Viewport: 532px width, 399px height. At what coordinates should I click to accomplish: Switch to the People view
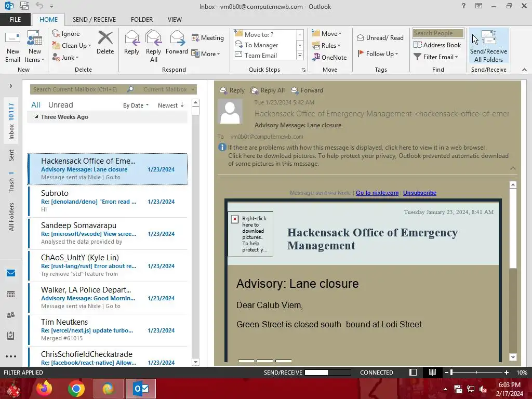11,315
